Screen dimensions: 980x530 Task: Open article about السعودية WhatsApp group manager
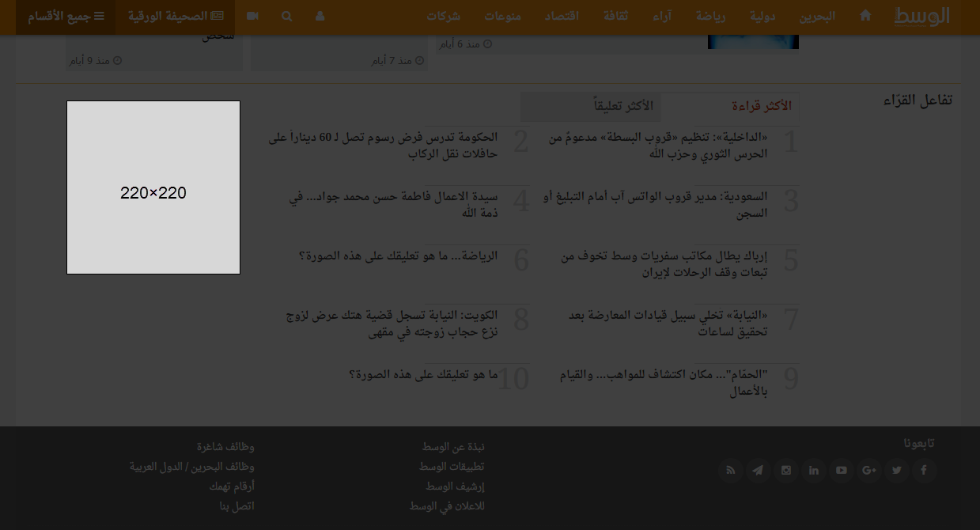click(655, 205)
